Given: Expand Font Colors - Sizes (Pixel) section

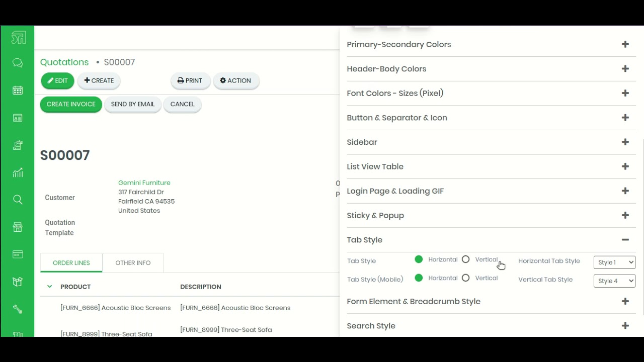Looking at the screenshot, I should click(x=491, y=93).
